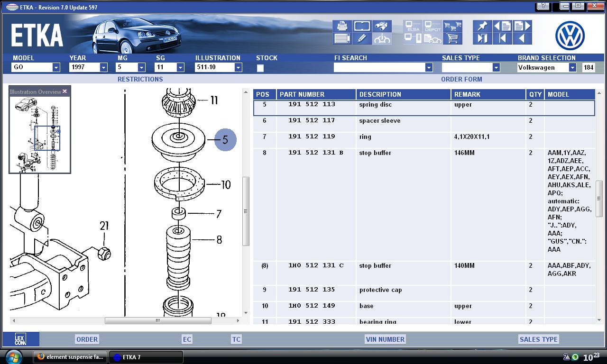
Task: Click the PART NUMBER column header
Action: point(316,94)
